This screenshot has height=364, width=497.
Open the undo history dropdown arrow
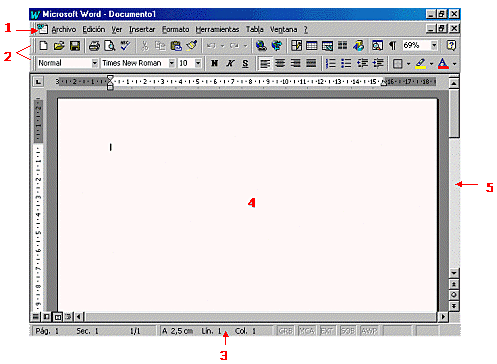222,46
